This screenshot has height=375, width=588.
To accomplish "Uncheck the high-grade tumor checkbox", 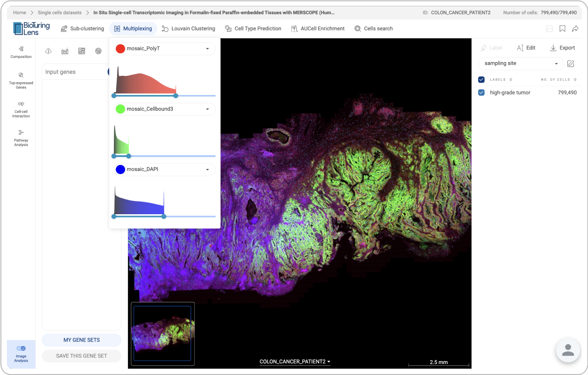I will [481, 93].
